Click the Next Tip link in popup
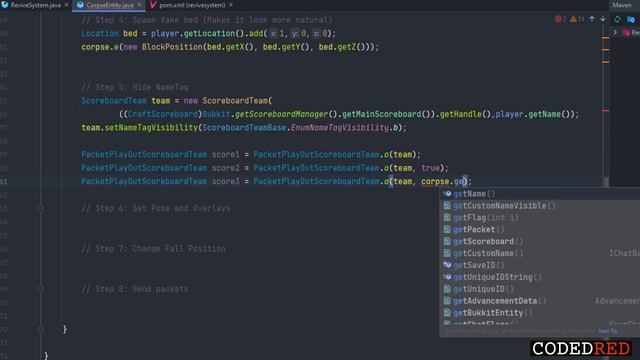The height and width of the screenshot is (360, 640). tap(608, 331)
